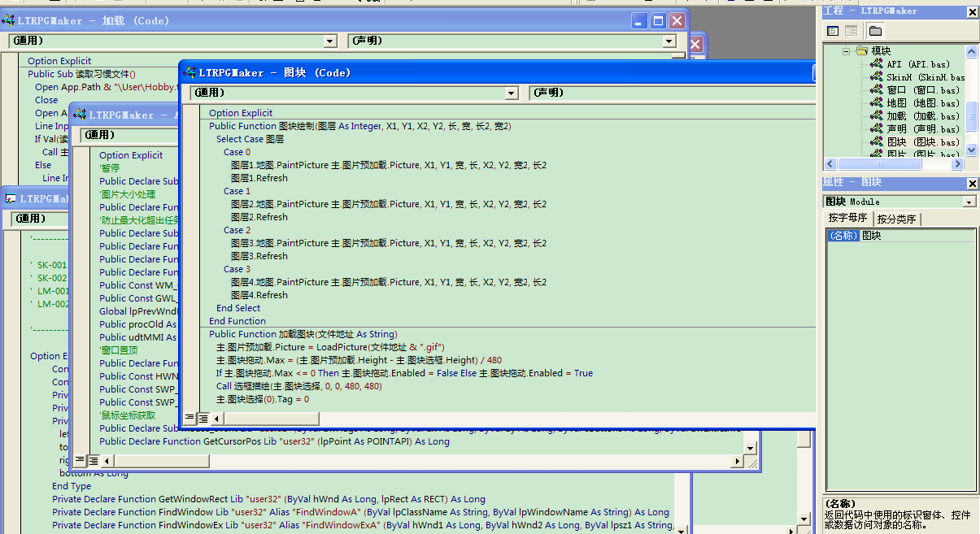
Task: Click the (名称) property value field
Action: pos(917,236)
